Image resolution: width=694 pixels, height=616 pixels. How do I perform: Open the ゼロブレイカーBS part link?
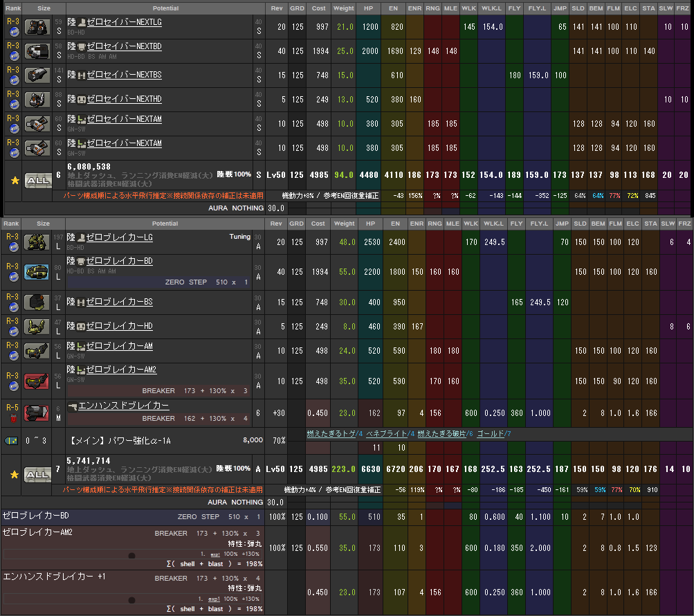(120, 302)
